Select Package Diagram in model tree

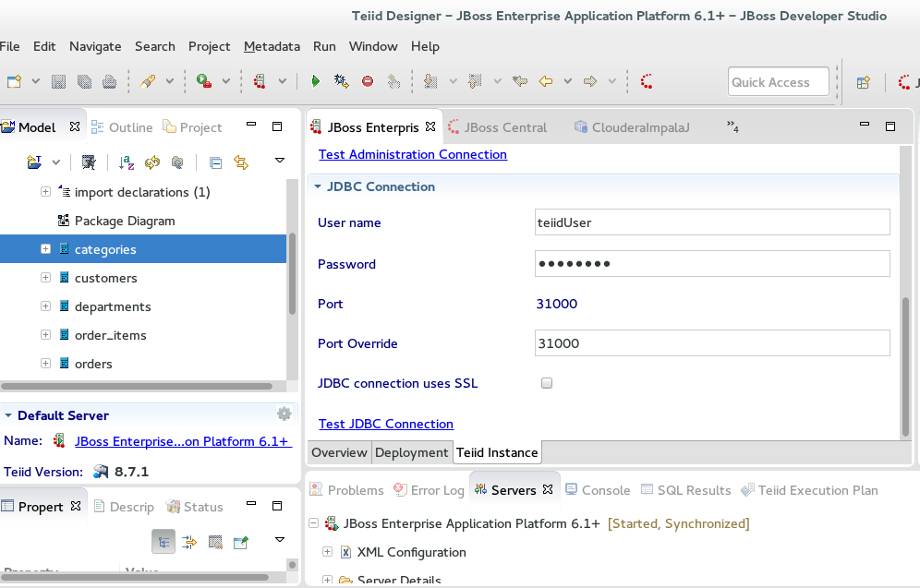pyautogui.click(x=125, y=221)
